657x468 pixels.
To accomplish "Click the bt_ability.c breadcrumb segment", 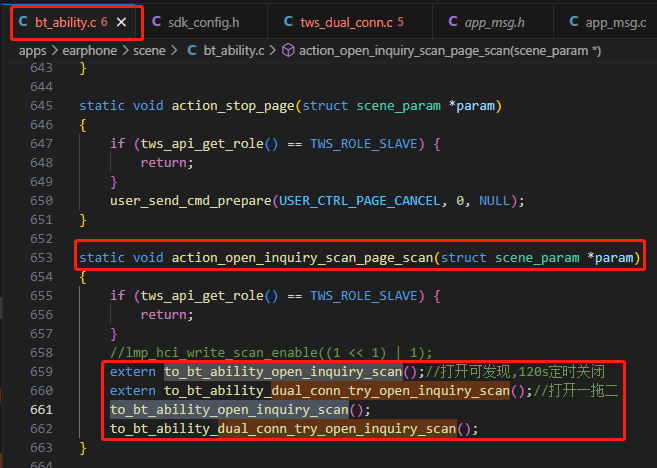I will tap(234, 51).
